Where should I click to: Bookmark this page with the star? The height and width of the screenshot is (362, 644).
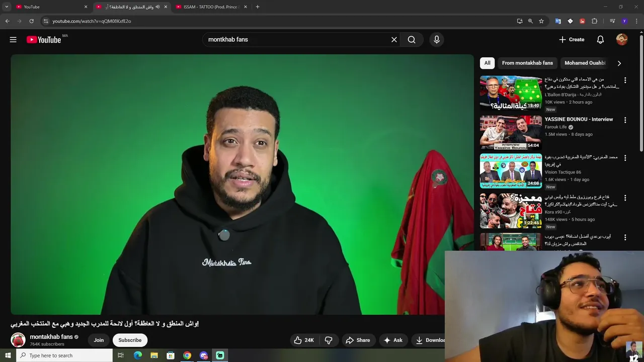[541, 21]
